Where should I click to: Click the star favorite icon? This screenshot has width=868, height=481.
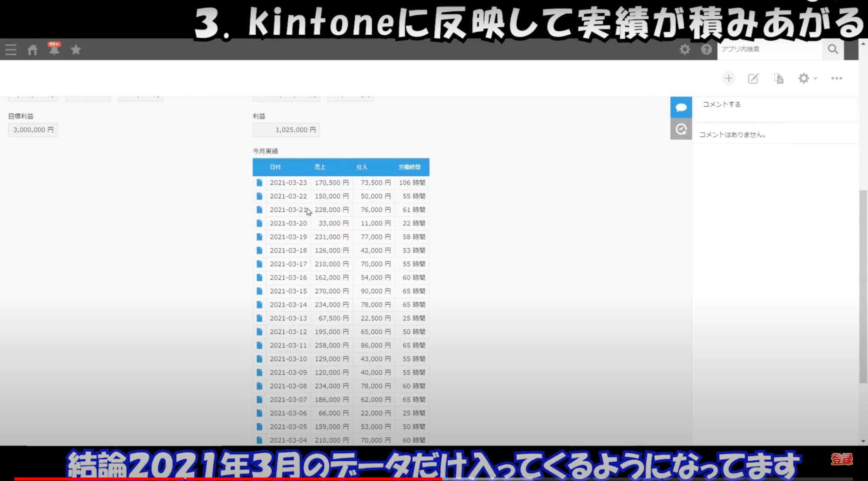[76, 49]
